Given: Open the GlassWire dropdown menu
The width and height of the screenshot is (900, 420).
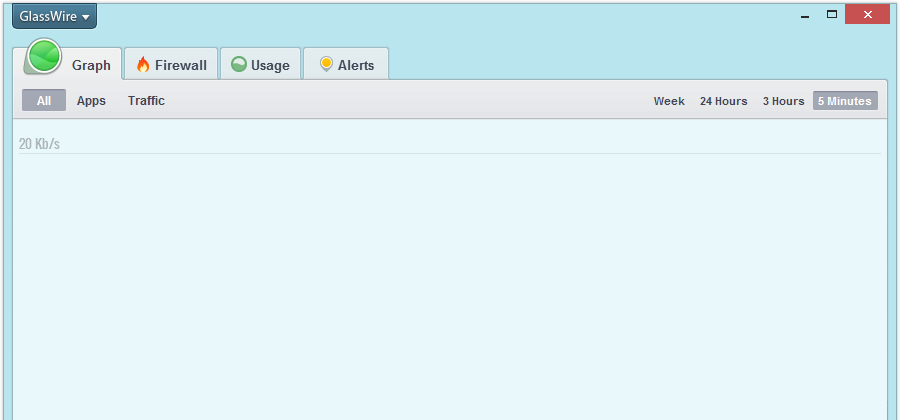Looking at the screenshot, I should pyautogui.click(x=54, y=16).
